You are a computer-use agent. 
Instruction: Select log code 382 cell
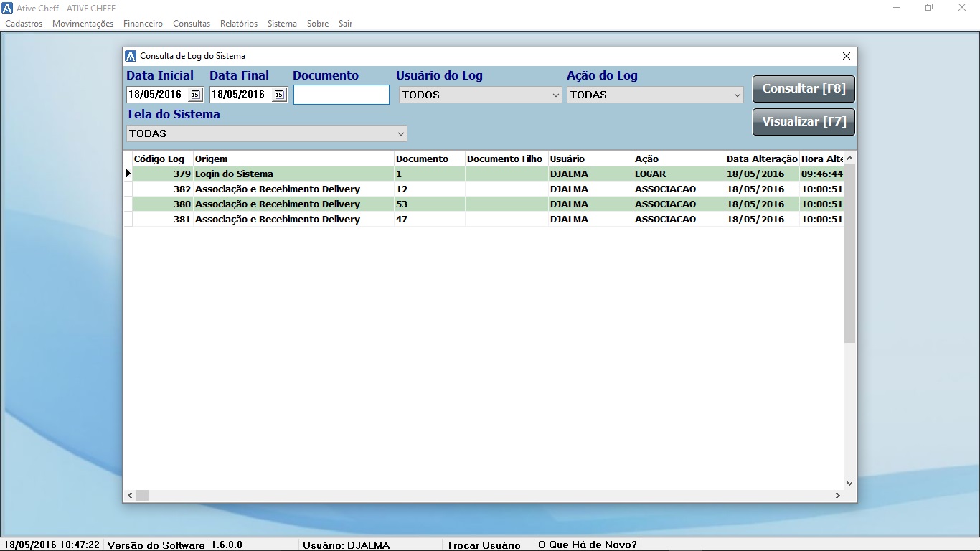click(163, 189)
